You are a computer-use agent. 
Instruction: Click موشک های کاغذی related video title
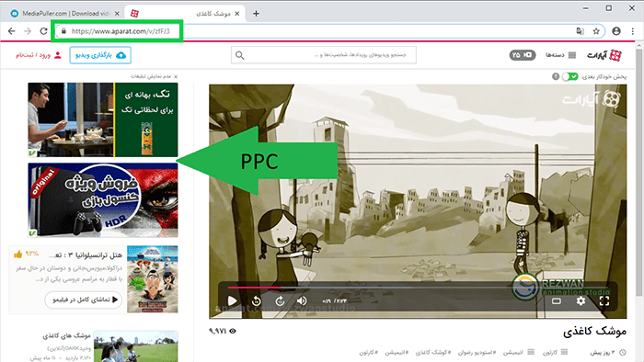(66, 335)
